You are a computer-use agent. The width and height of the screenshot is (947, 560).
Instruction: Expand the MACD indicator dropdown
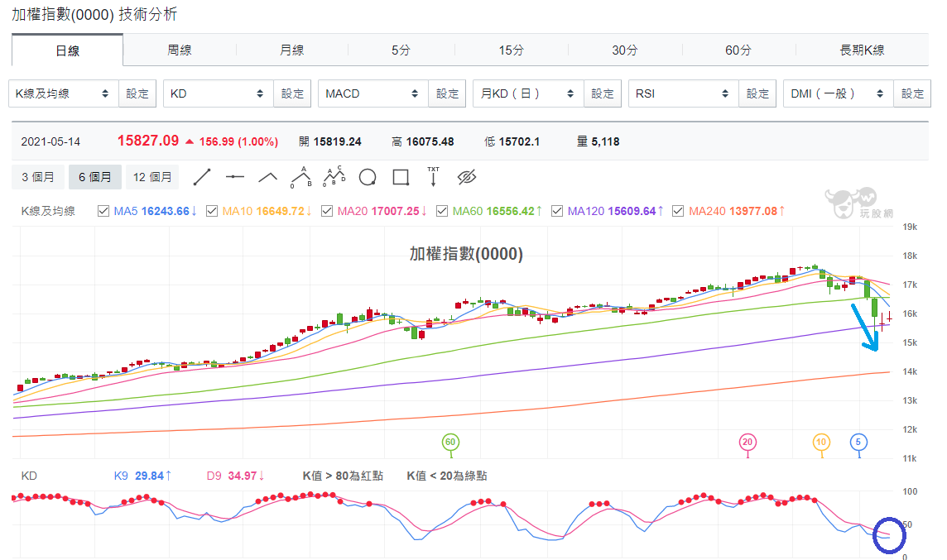(373, 93)
